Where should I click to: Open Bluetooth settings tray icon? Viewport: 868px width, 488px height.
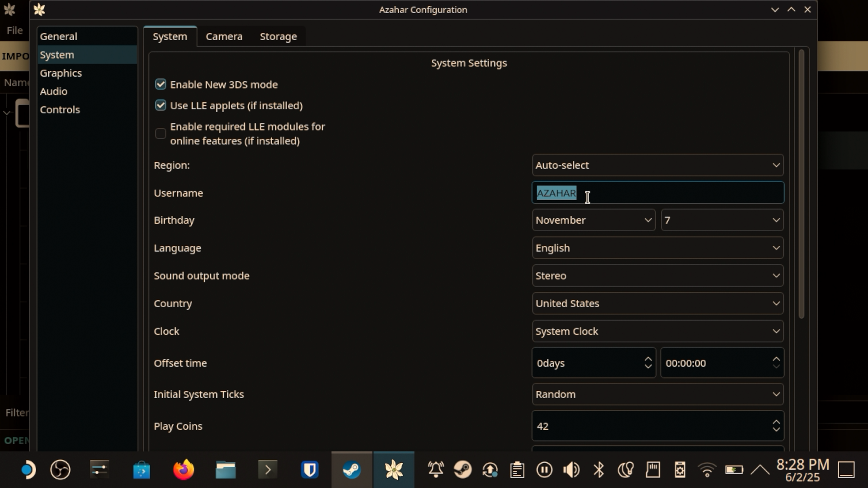click(x=599, y=470)
